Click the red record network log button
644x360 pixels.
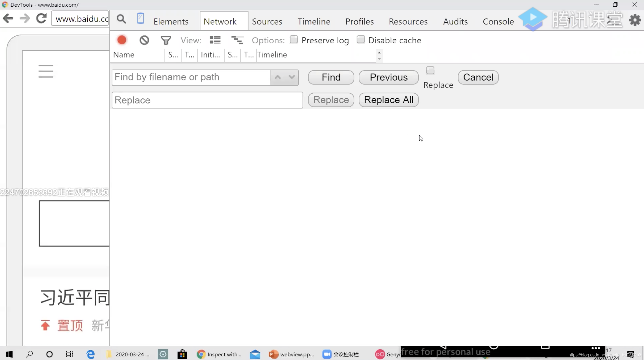[x=122, y=40]
